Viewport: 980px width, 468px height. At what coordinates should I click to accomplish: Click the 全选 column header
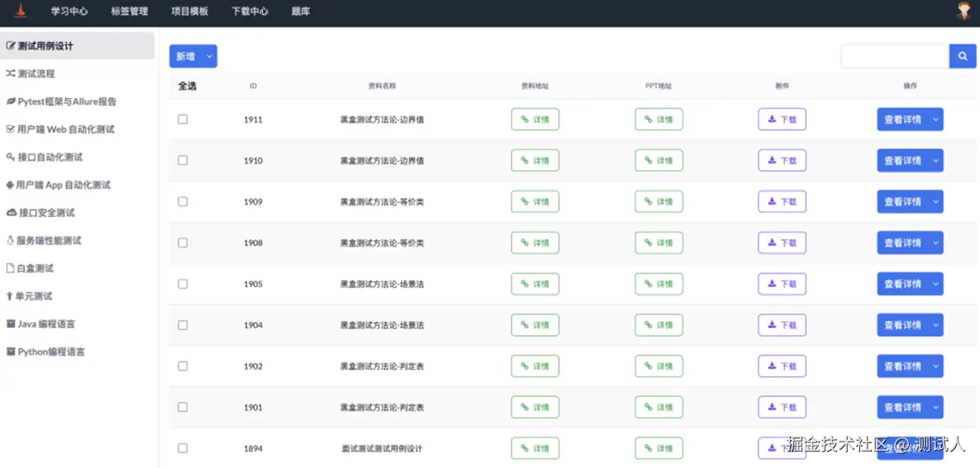[187, 86]
